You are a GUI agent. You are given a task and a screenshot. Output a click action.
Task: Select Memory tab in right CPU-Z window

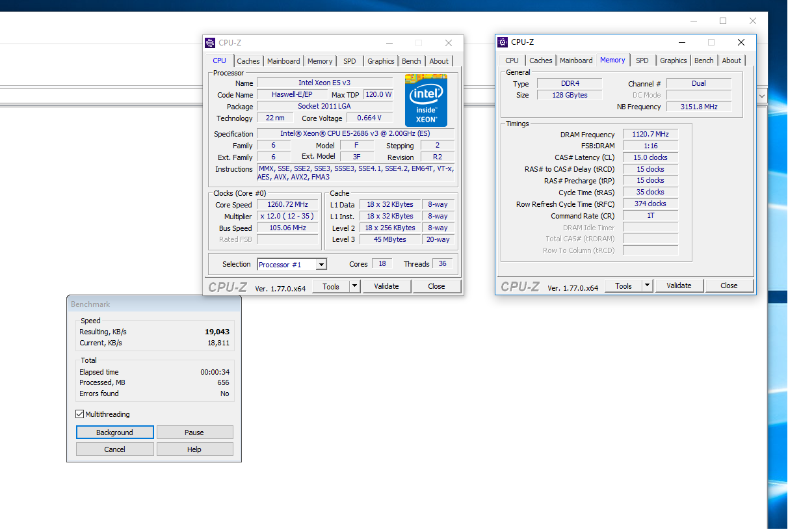point(612,60)
